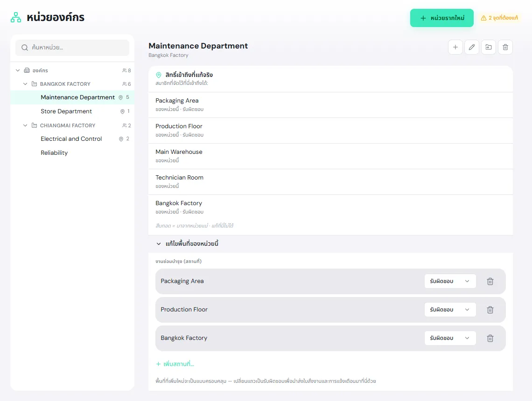Screen dimensions: 532x401
Task: Select Electrical and Control in the tree
Action: [72, 138]
